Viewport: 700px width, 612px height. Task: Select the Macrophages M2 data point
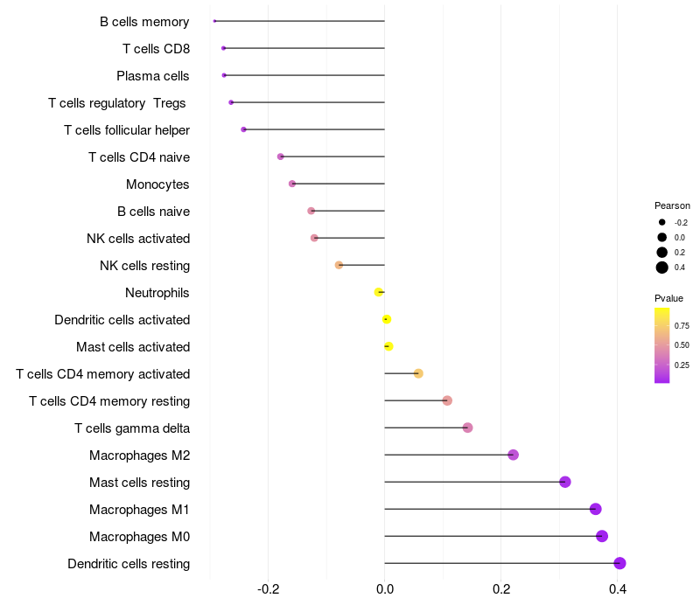tap(513, 455)
